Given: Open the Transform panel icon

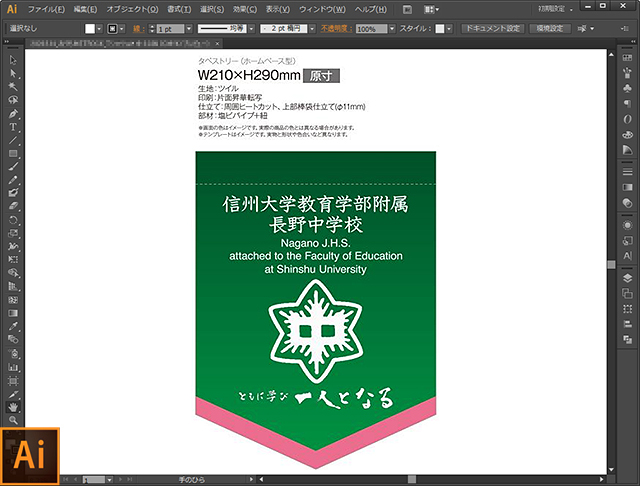Looking at the screenshot, I should (x=627, y=309).
